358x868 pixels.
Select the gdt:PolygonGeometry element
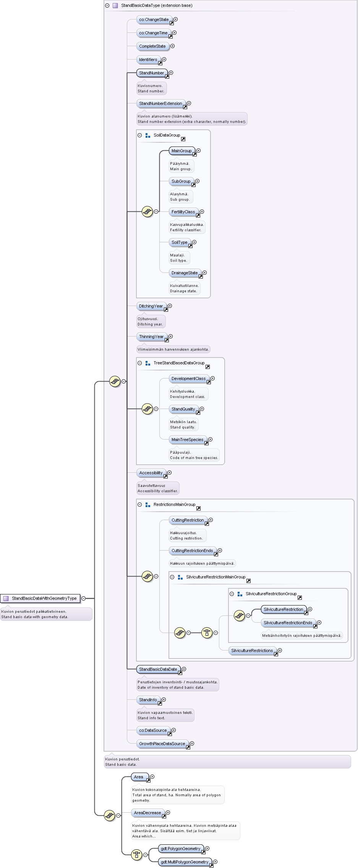pos(181,849)
